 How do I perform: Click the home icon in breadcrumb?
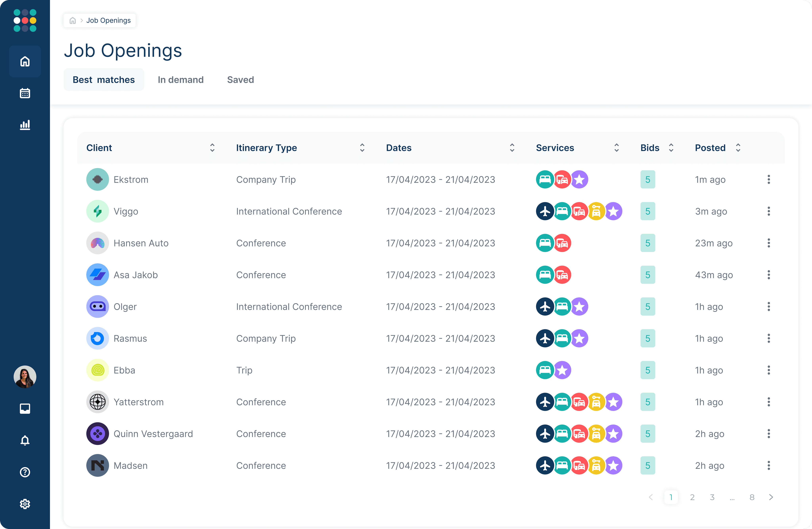(72, 20)
